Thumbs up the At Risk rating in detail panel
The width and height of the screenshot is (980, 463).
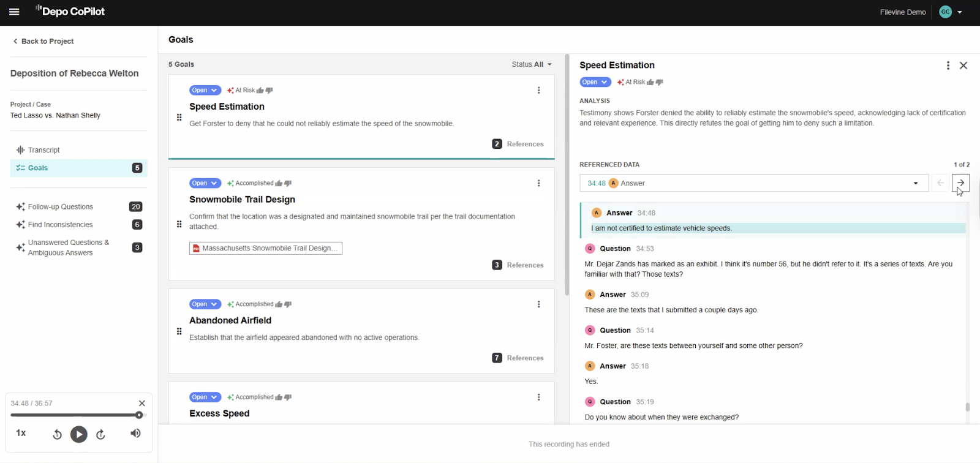650,82
